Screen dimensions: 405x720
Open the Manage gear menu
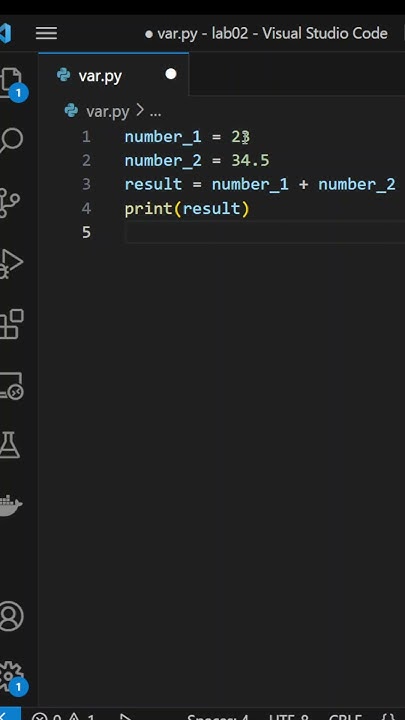(11, 678)
